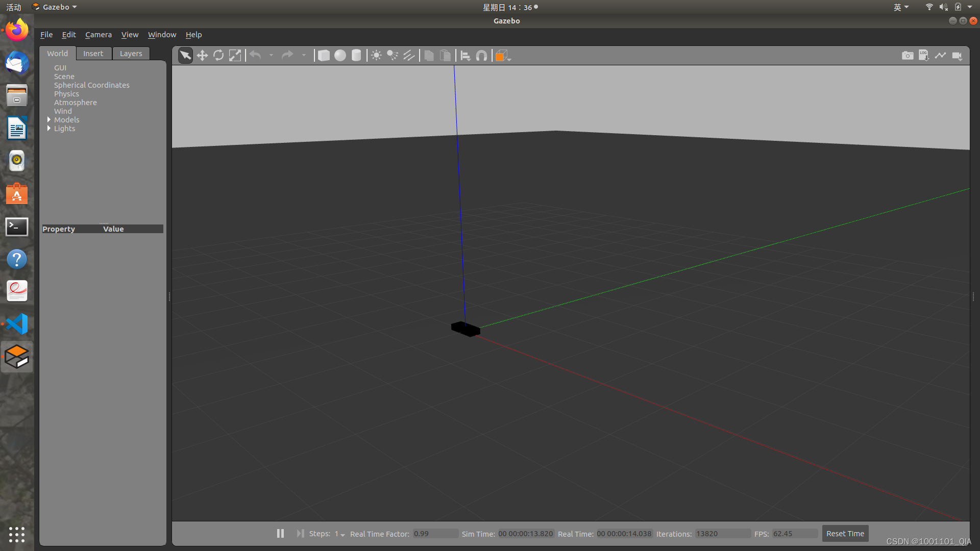Insert a sphere shape
This screenshot has height=551, width=980.
pos(340,55)
